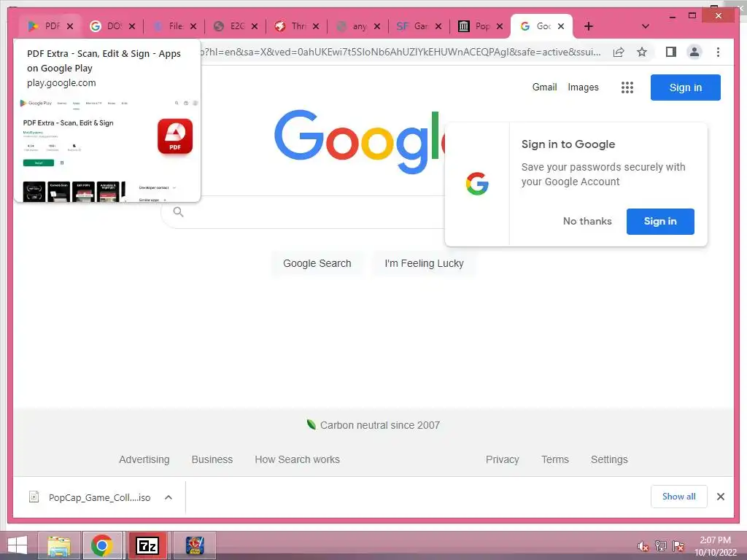Close the Thr tab
Screen dimensions: 747x560
tap(316, 26)
